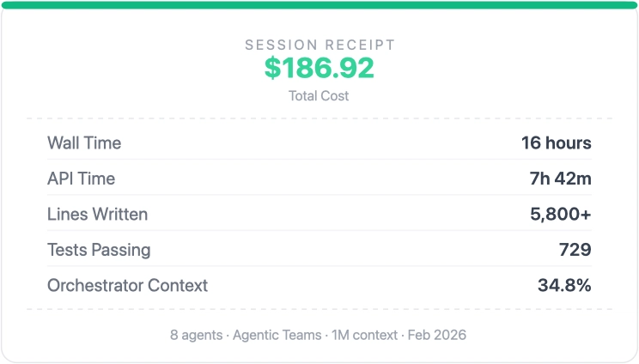Screen dimensions: 639x364
Task: Click the Tests Passing label
Action: point(99,250)
